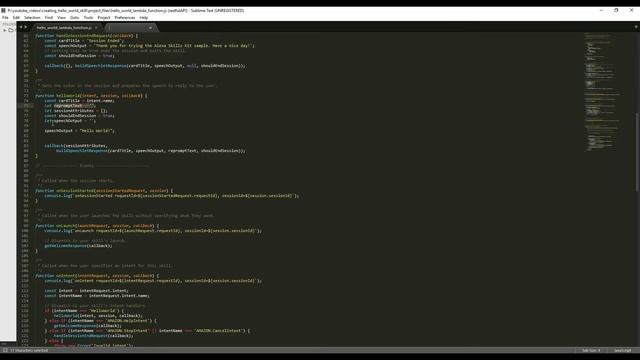The height and width of the screenshot is (360, 640).
Task: Open the Edit menu
Action: (16, 18)
